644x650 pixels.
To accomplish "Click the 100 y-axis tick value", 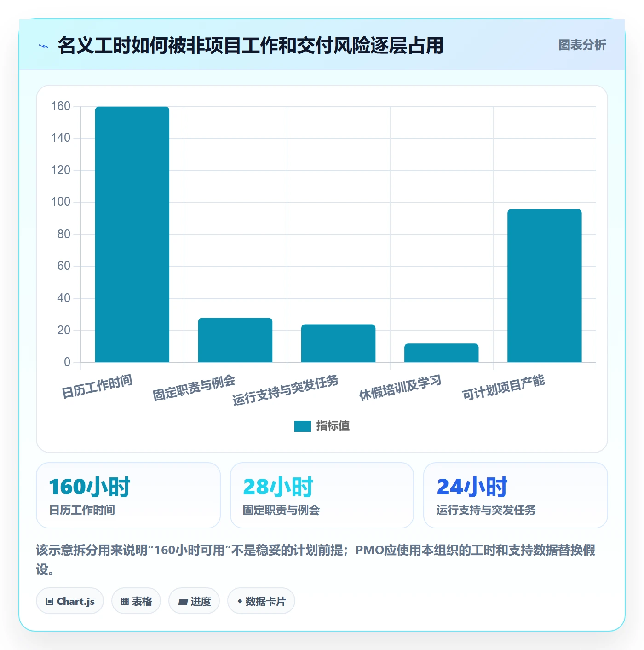I will point(61,202).
